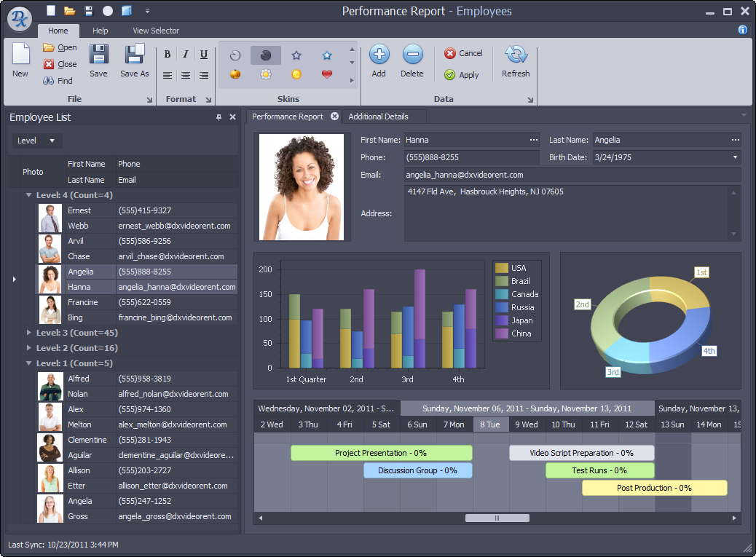Select the red heart skin icon
The image size is (756, 557).
[327, 74]
